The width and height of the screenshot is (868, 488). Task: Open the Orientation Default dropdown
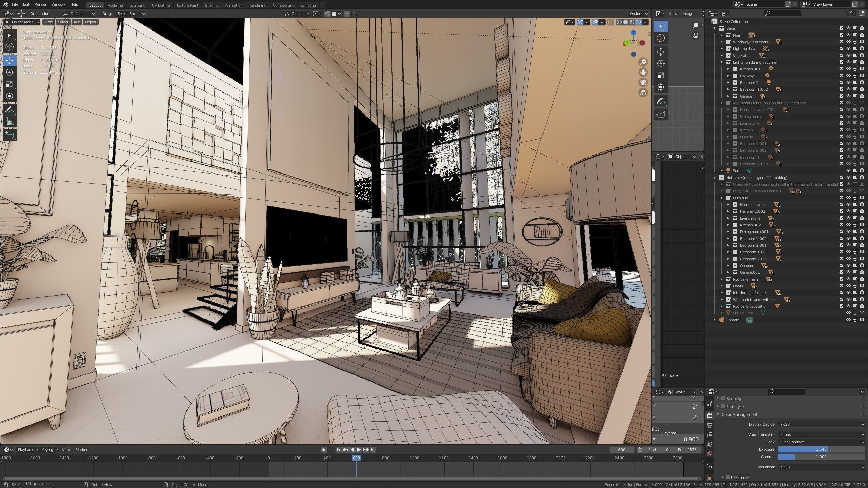point(79,14)
